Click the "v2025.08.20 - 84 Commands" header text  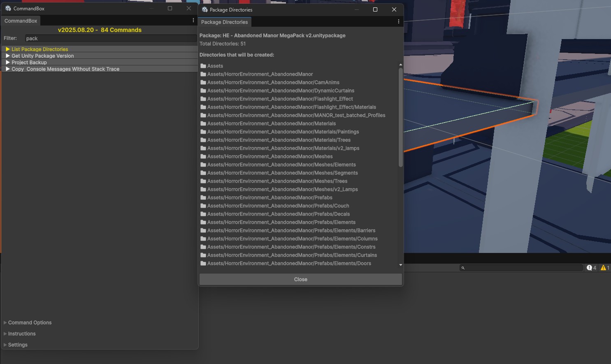tap(100, 30)
